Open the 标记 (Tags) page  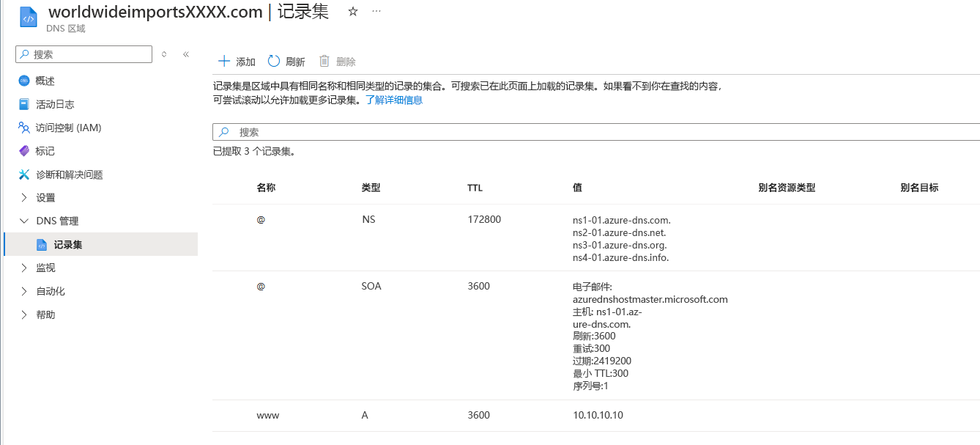coord(44,151)
